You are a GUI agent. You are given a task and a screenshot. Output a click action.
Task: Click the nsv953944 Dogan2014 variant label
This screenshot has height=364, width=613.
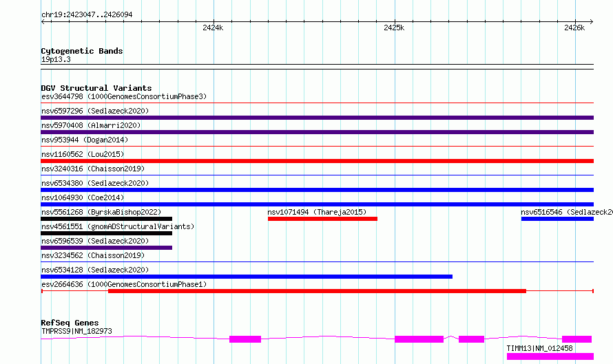tap(85, 140)
